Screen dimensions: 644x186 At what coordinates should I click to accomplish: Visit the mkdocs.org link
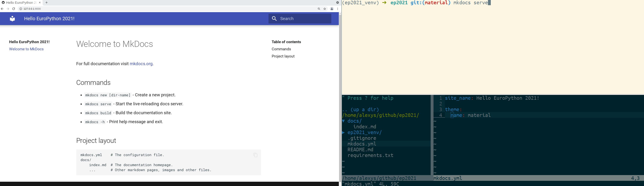click(x=141, y=64)
